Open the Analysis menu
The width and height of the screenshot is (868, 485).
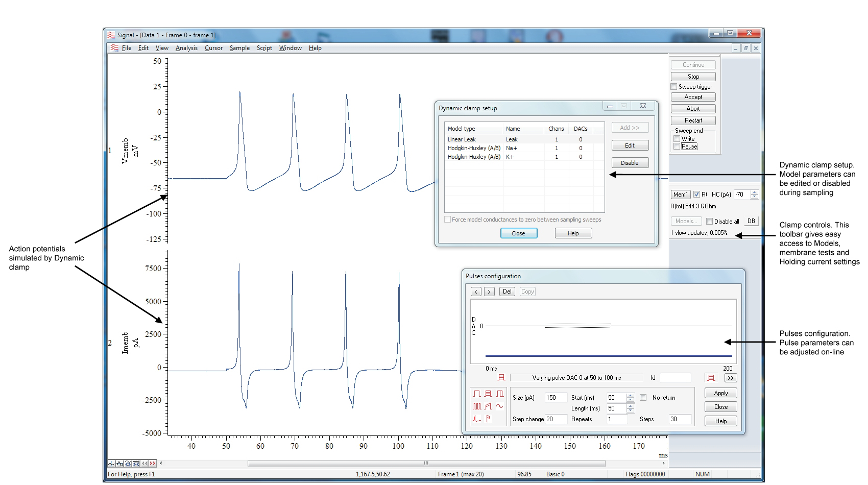186,48
